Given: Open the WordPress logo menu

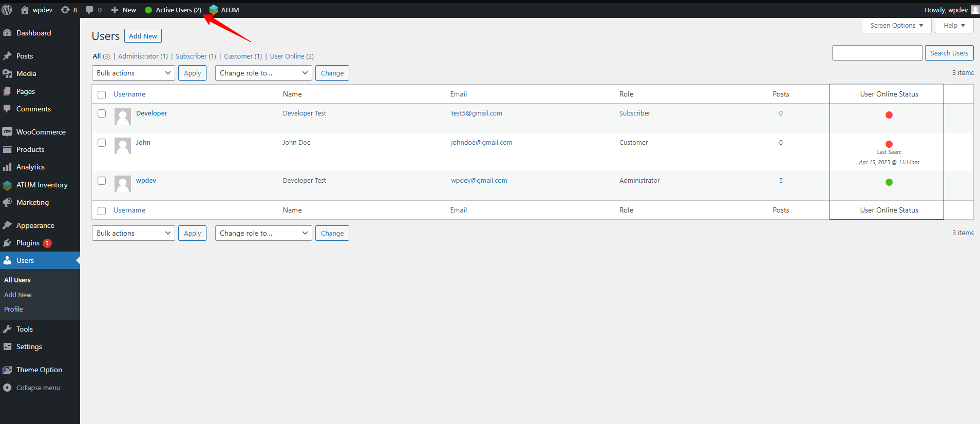Looking at the screenshot, I should click(7, 10).
